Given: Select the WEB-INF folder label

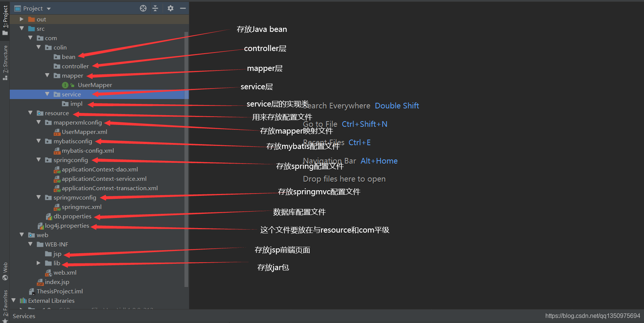Looking at the screenshot, I should pos(57,244).
